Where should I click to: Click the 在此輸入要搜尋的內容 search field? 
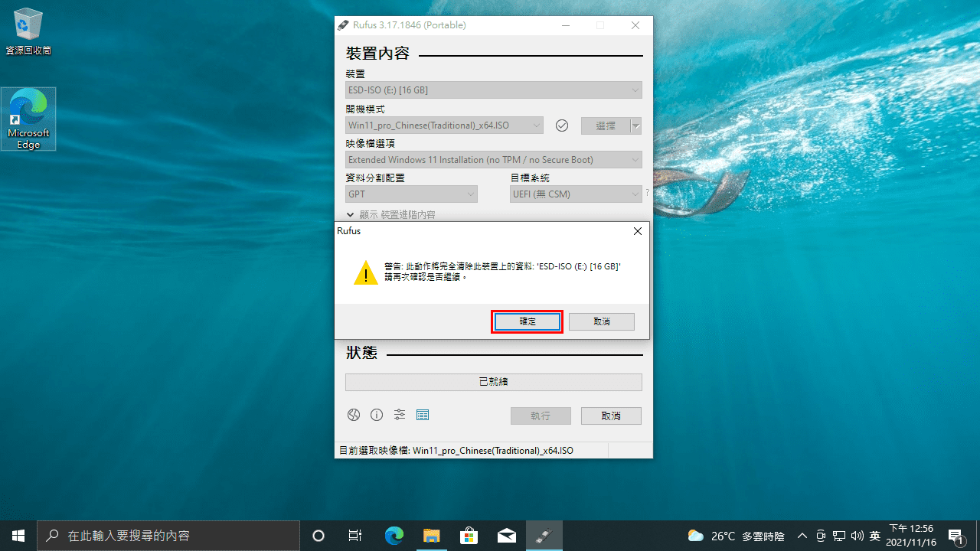pyautogui.click(x=168, y=536)
